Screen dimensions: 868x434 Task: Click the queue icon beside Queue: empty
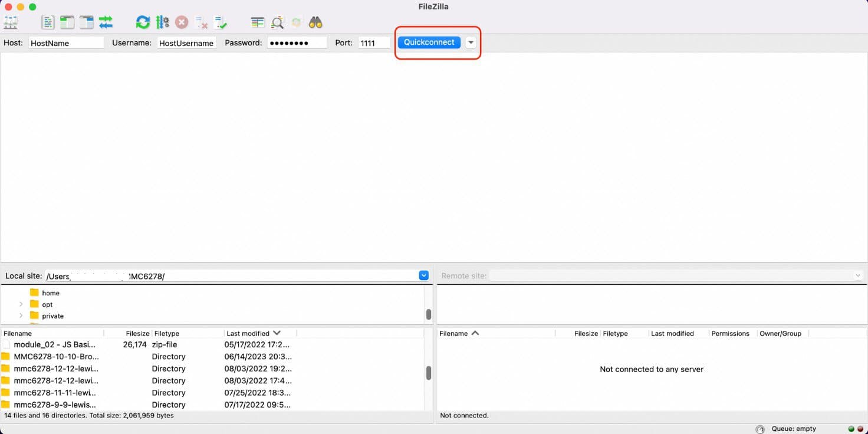click(760, 429)
